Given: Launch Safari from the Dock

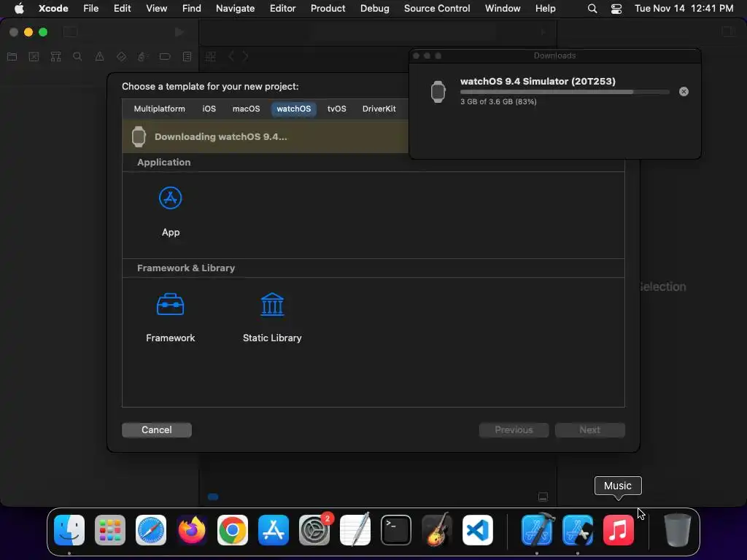Looking at the screenshot, I should point(151,530).
